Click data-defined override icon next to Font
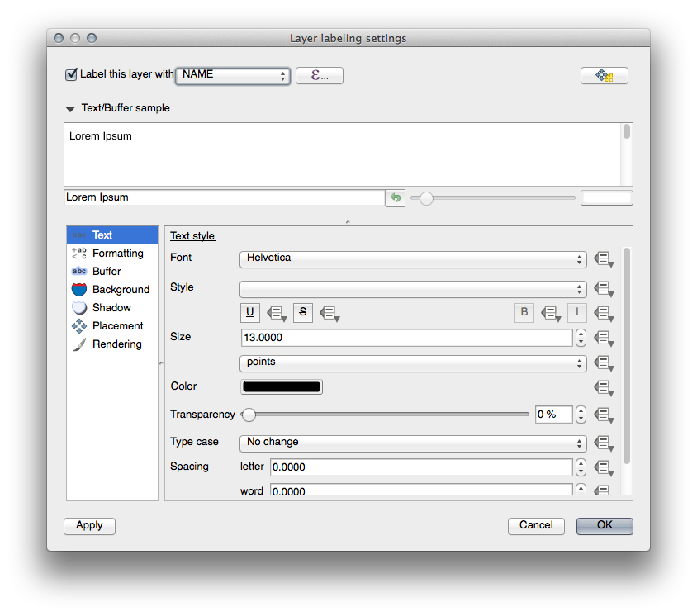This screenshot has width=697, height=616. [x=604, y=259]
